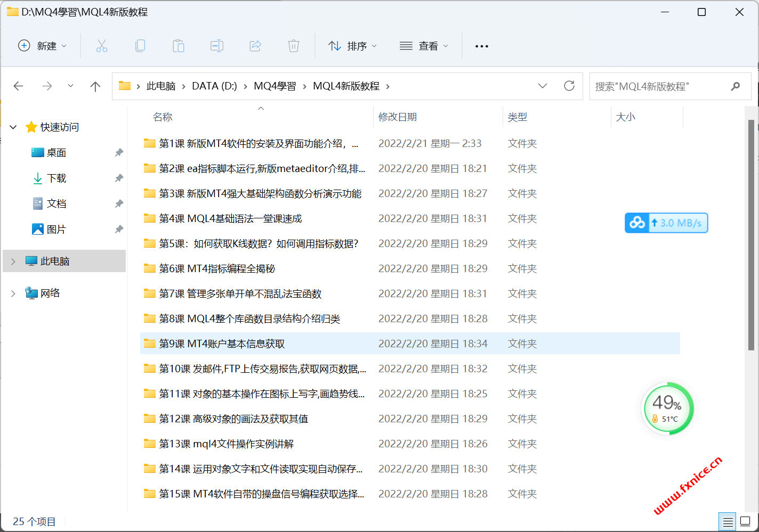Click the vertical scrollbar of file list
Viewport: 759px width, 532px height.
751,234
